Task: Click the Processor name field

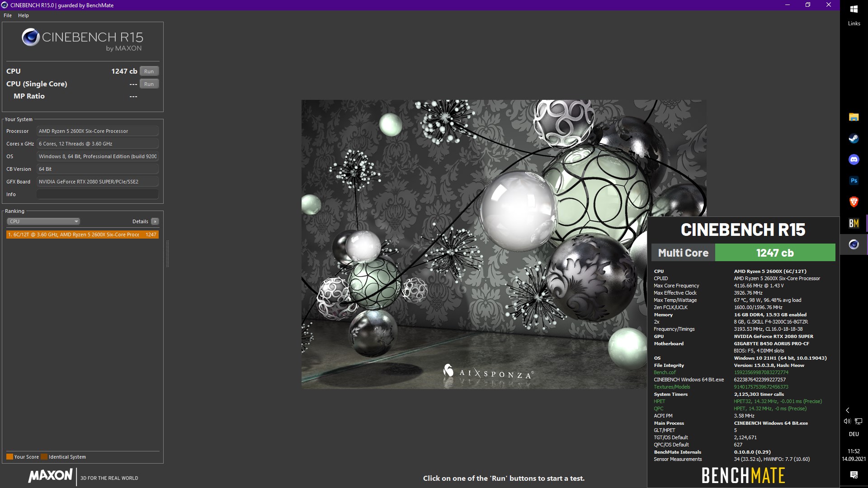Action: coord(98,131)
